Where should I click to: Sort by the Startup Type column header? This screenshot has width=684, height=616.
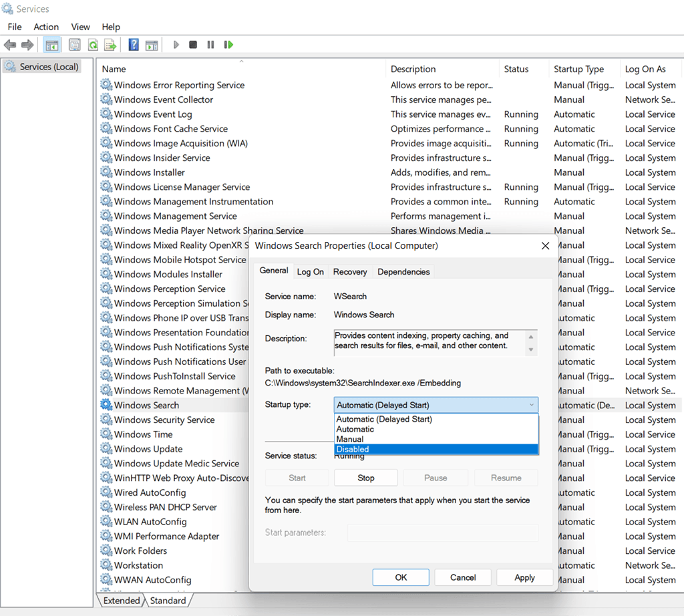tap(584, 69)
